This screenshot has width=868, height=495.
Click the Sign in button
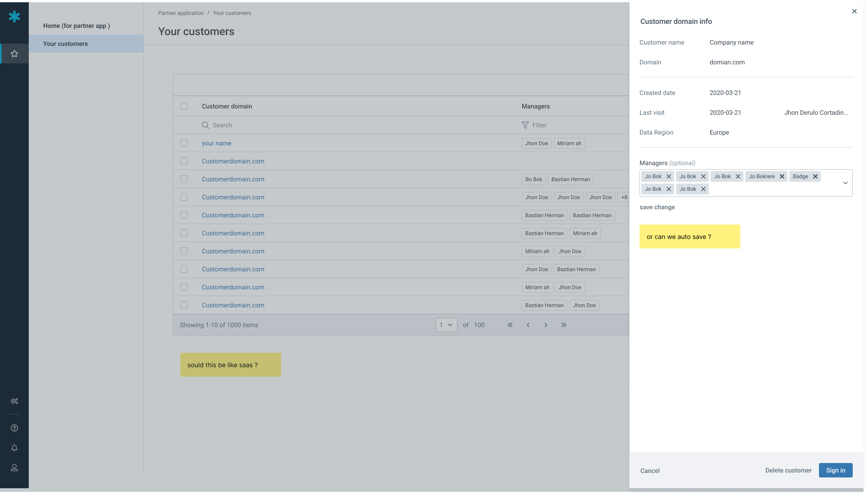pos(836,470)
